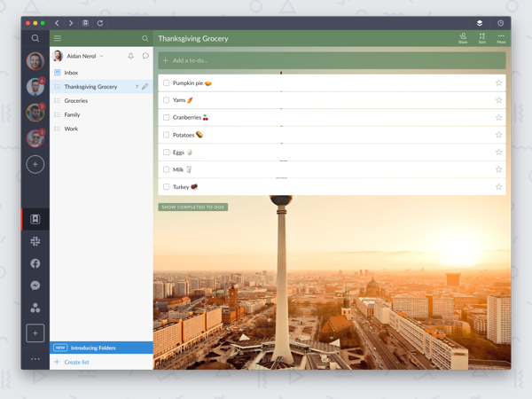The image size is (532, 399).
Task: Open the Family list
Action: [101, 114]
